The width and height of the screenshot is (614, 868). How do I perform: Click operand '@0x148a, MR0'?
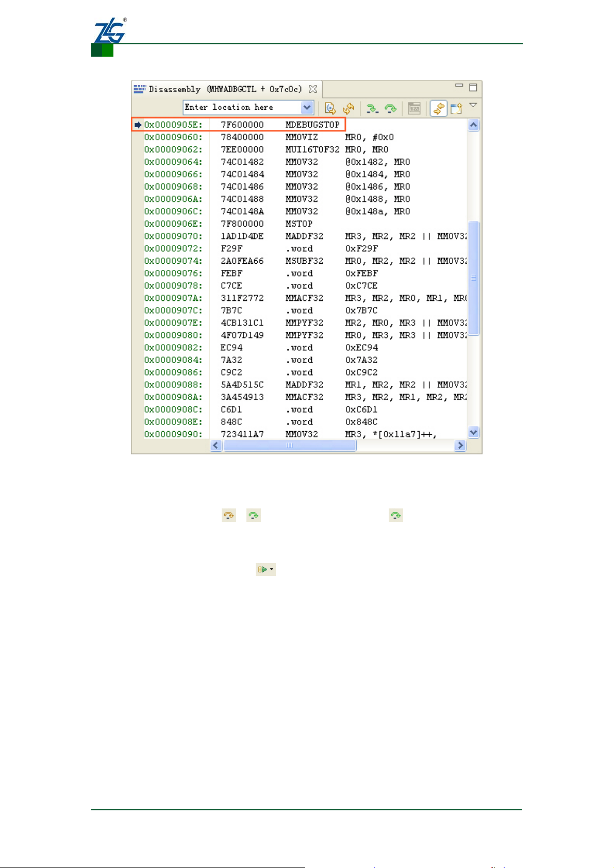(378, 211)
